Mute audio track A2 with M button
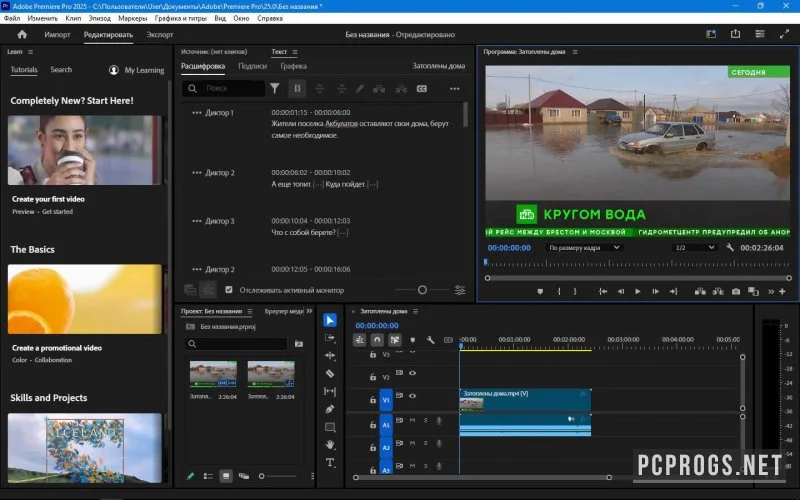 tap(412, 443)
